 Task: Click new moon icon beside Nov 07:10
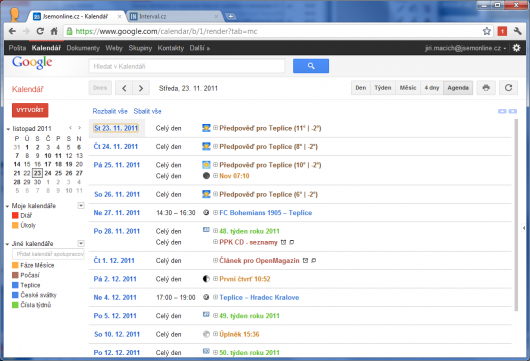click(206, 176)
